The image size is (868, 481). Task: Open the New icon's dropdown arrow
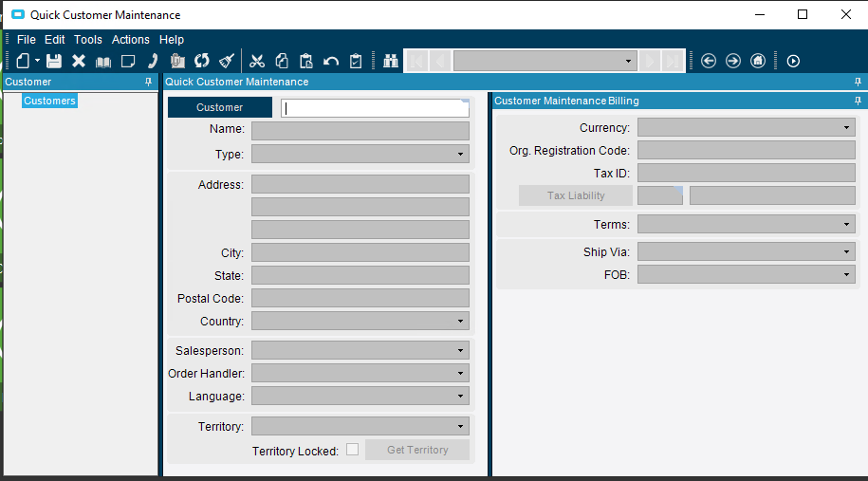click(x=37, y=61)
